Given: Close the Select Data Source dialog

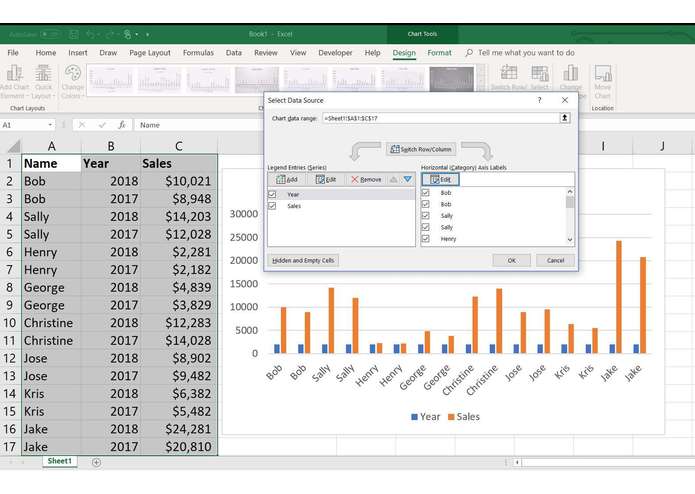Looking at the screenshot, I should click(565, 100).
